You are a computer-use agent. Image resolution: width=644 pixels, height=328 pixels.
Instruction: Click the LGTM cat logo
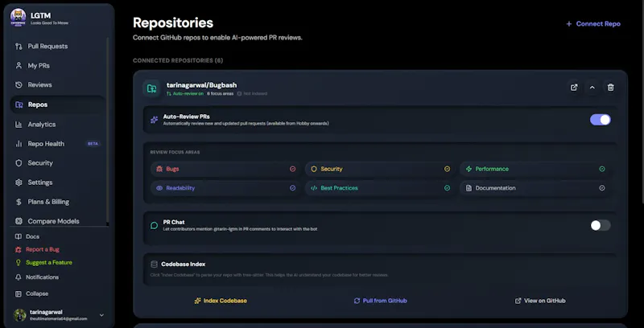point(18,18)
